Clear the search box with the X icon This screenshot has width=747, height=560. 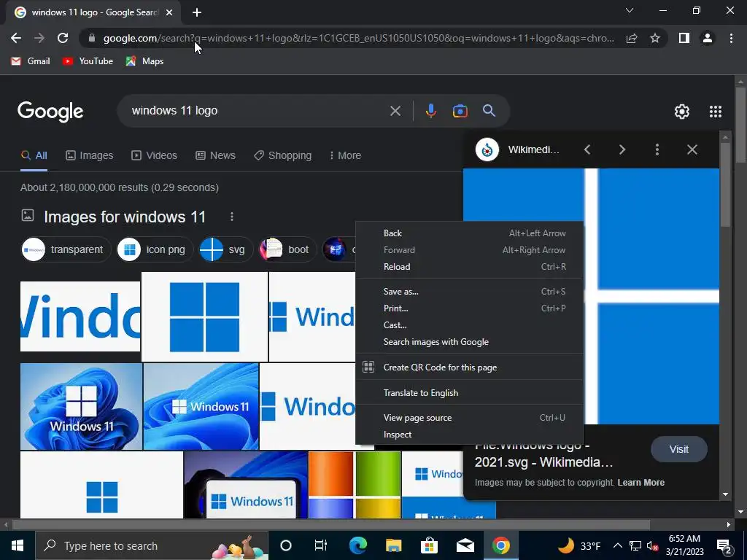point(395,111)
